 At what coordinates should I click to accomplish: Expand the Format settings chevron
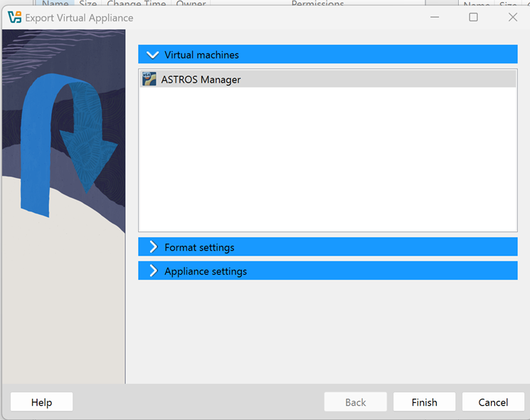(152, 247)
